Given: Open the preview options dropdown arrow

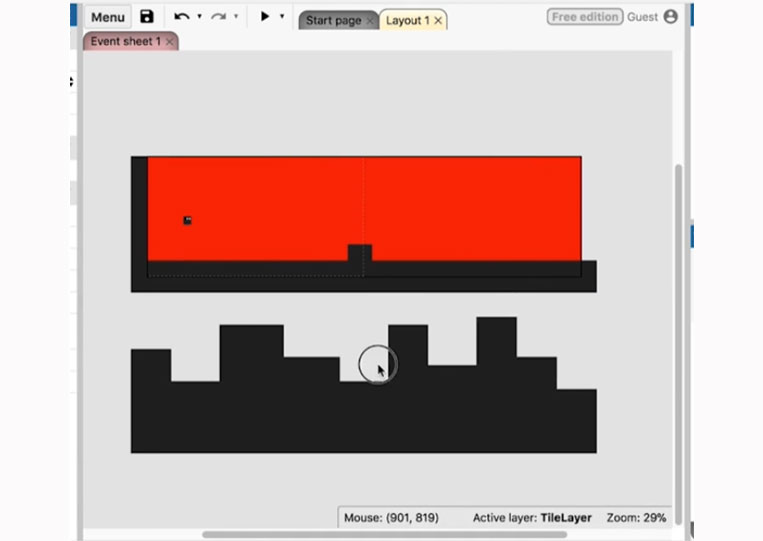Looking at the screenshot, I should pyautogui.click(x=282, y=17).
